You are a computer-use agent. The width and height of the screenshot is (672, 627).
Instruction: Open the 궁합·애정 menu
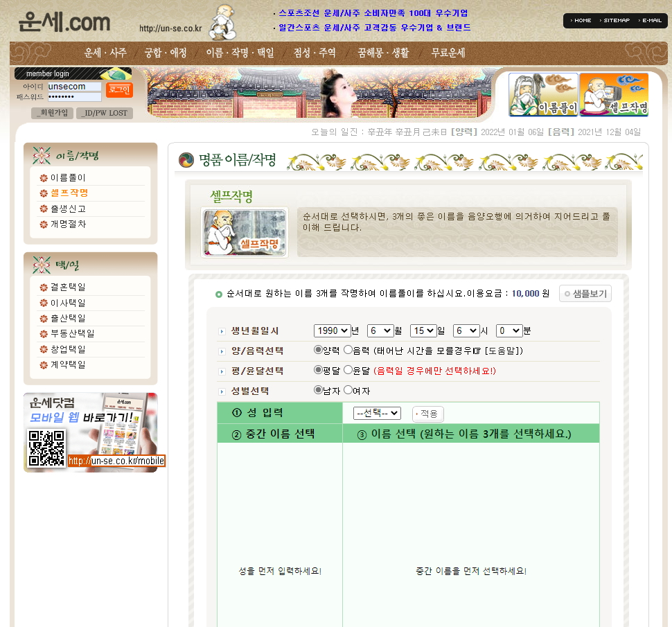point(165,53)
